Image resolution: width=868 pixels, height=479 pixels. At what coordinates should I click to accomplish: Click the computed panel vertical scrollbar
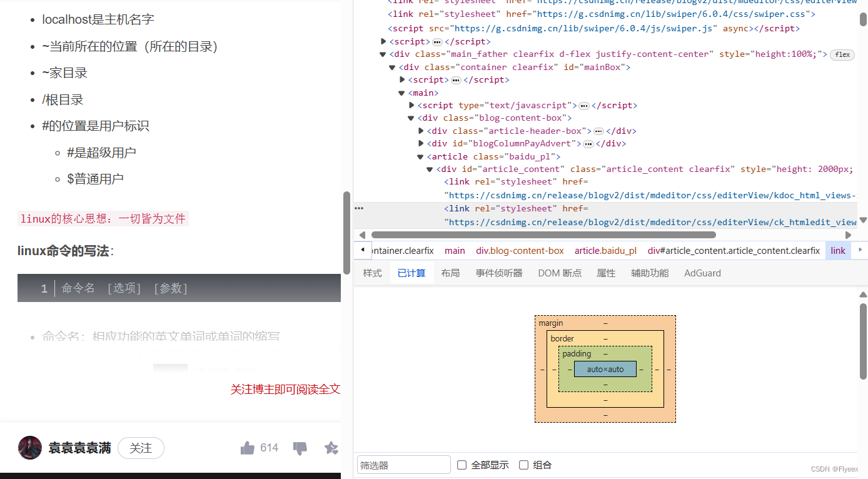point(863,341)
